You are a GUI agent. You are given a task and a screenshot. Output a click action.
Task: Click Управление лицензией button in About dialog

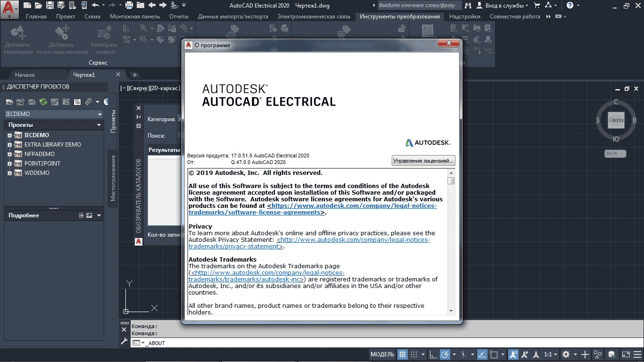pyautogui.click(x=423, y=161)
